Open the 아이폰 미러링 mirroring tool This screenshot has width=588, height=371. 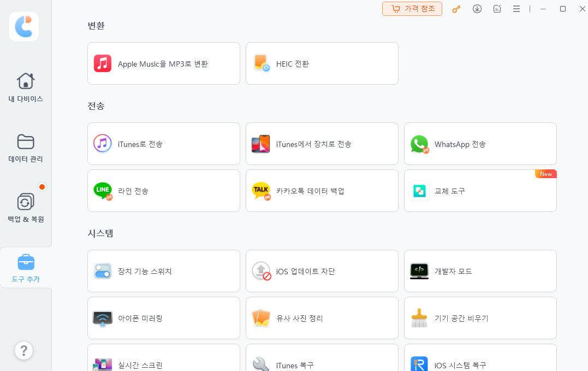pos(163,318)
